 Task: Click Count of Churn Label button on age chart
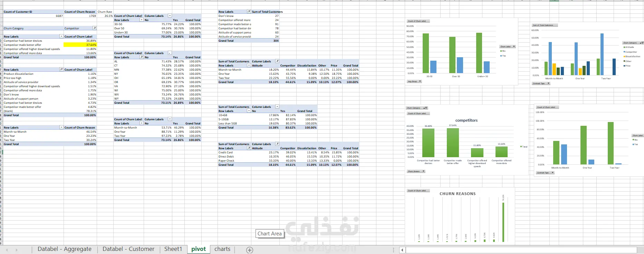tap(418, 21)
